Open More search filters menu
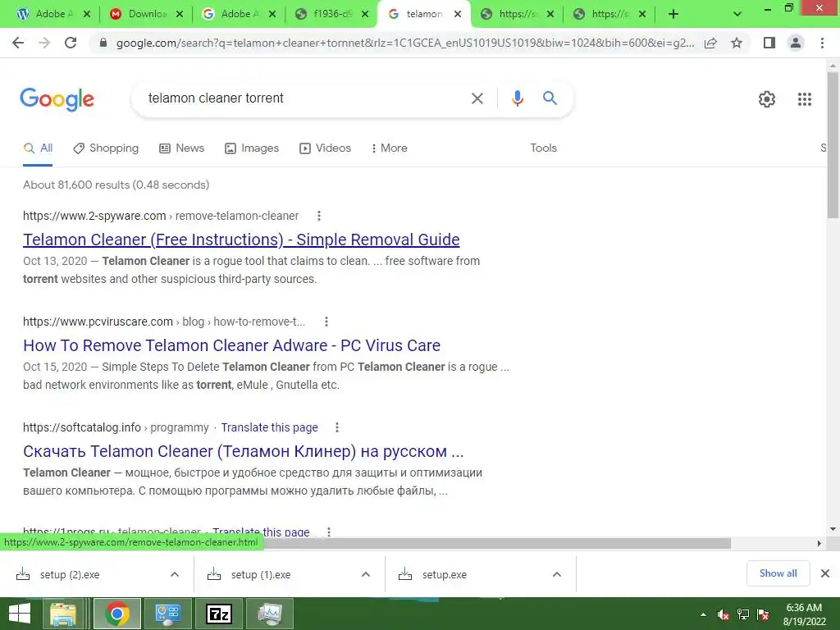The height and width of the screenshot is (630, 840). [389, 148]
